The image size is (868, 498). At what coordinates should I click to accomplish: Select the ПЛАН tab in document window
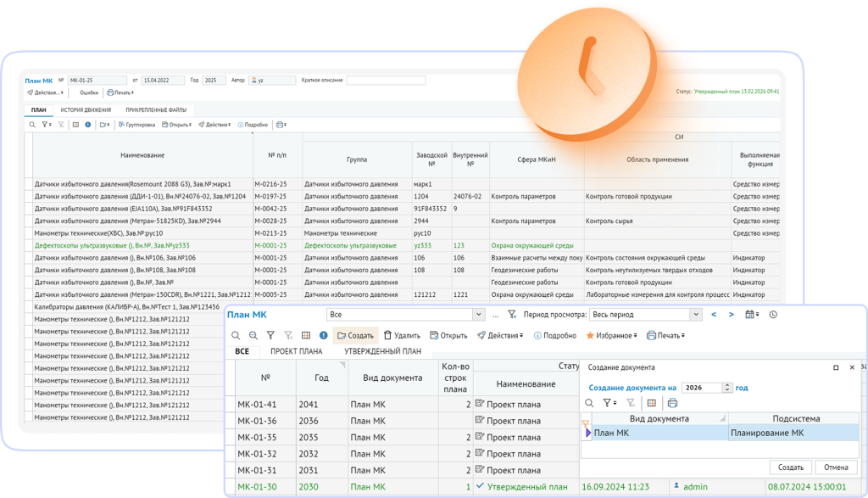coord(39,109)
